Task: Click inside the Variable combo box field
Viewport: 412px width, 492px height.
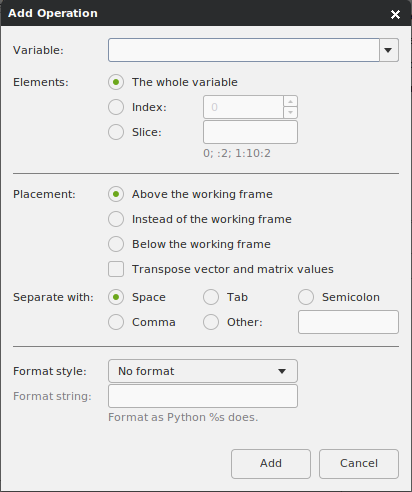Action: click(x=244, y=50)
